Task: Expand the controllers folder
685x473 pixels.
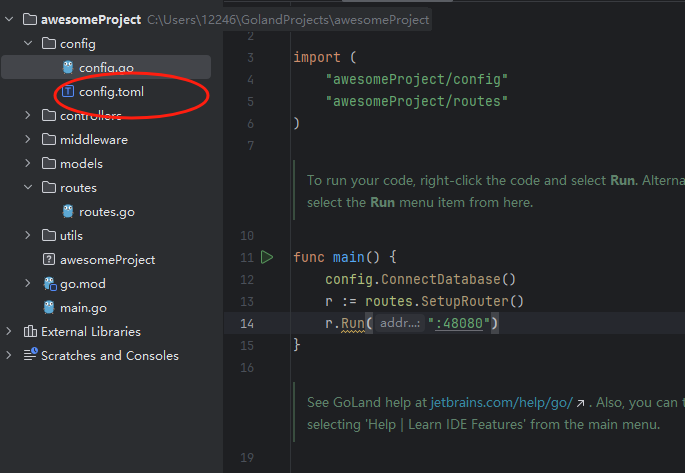Action: [x=29, y=115]
